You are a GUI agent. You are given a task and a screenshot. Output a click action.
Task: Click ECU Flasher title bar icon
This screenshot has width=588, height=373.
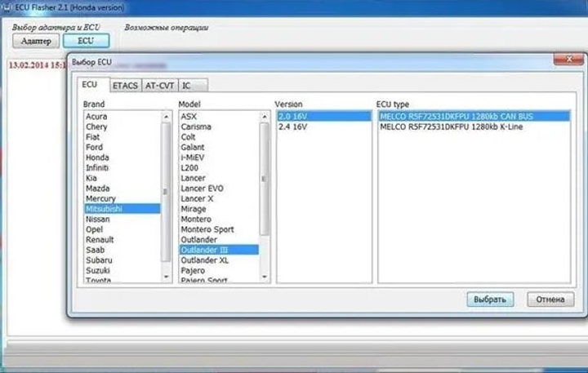coord(7,7)
